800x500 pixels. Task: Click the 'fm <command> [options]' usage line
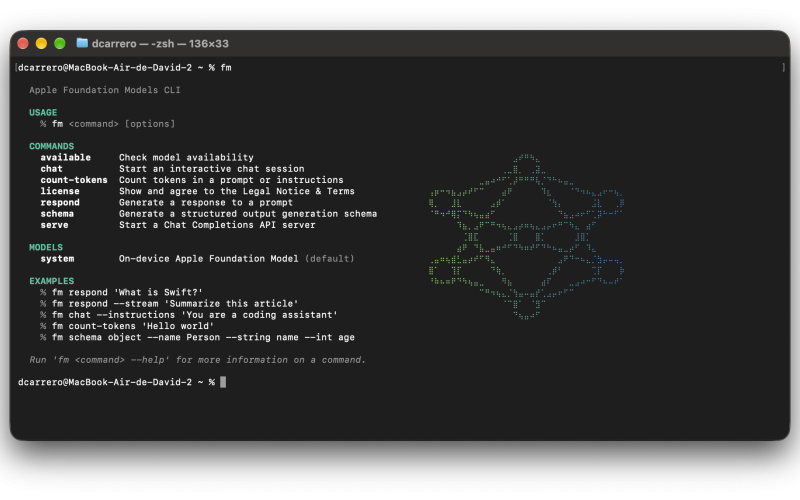113,124
